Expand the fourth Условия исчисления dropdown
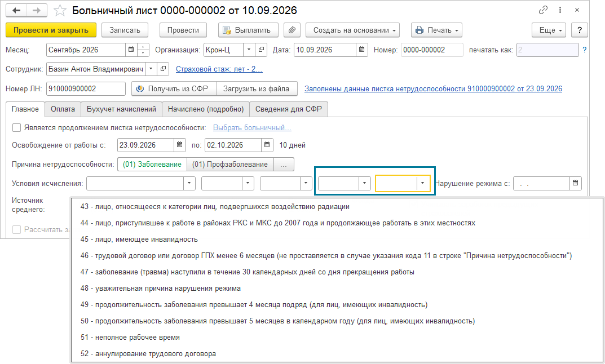Viewport: 605px width, 364px height. pyautogui.click(x=364, y=183)
